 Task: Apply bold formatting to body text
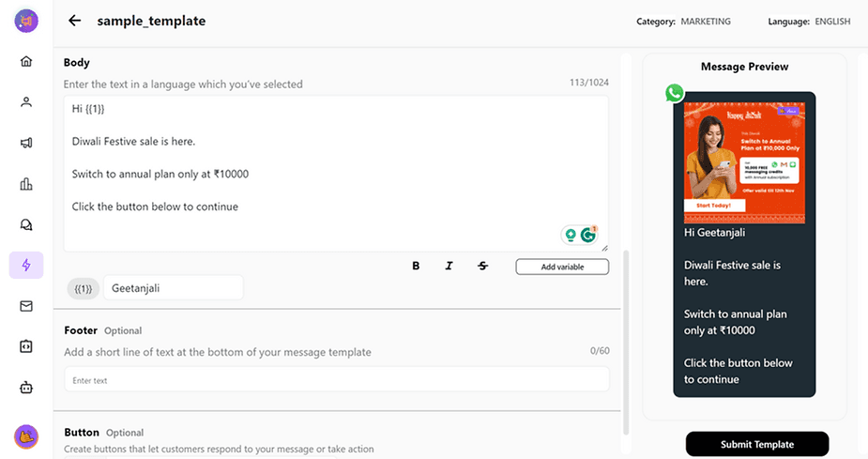tap(416, 267)
